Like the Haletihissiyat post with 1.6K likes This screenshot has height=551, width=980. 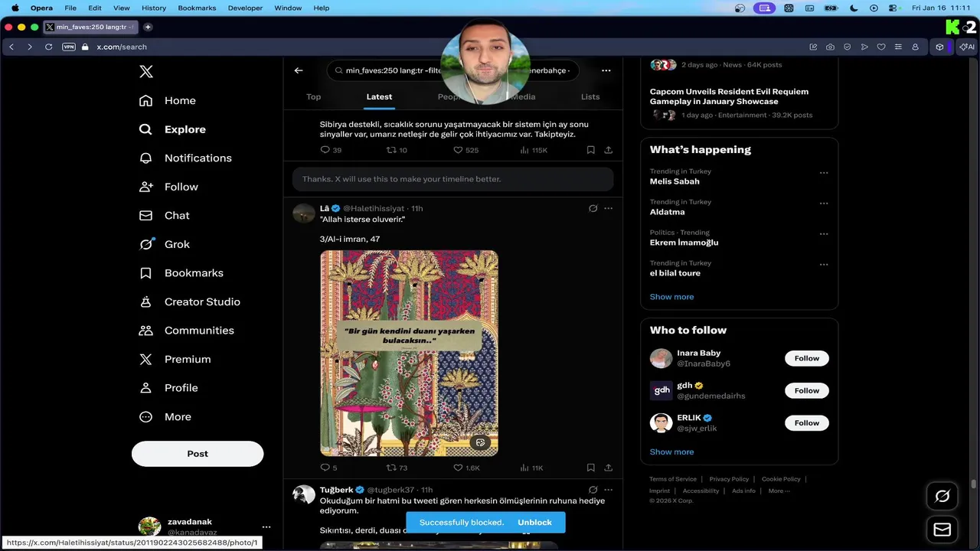(x=466, y=468)
